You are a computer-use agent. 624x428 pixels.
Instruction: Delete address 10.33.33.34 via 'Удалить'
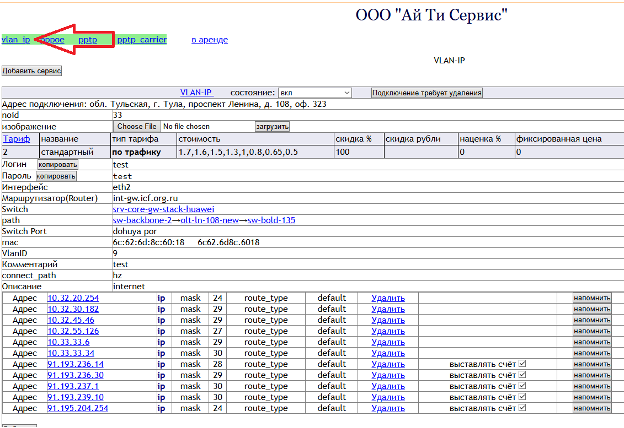[x=388, y=353]
